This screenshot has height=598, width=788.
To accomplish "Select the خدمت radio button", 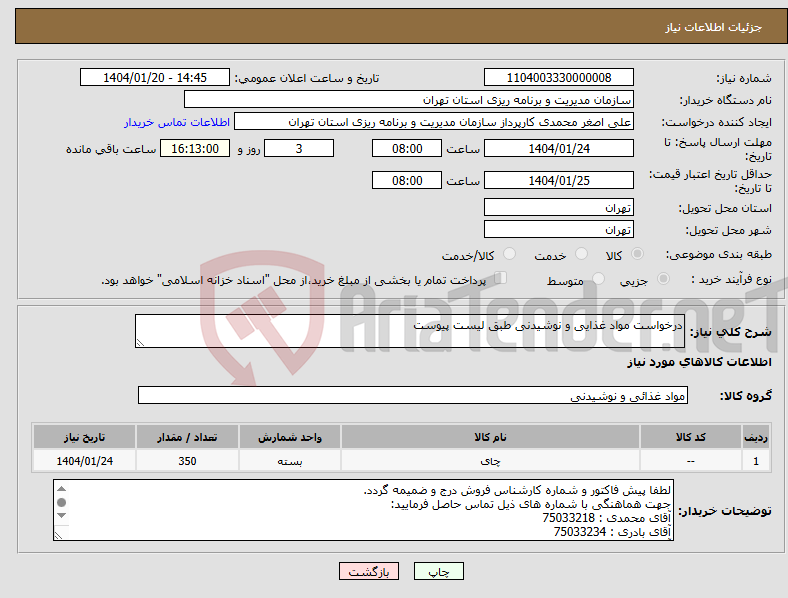I will (x=581, y=254).
